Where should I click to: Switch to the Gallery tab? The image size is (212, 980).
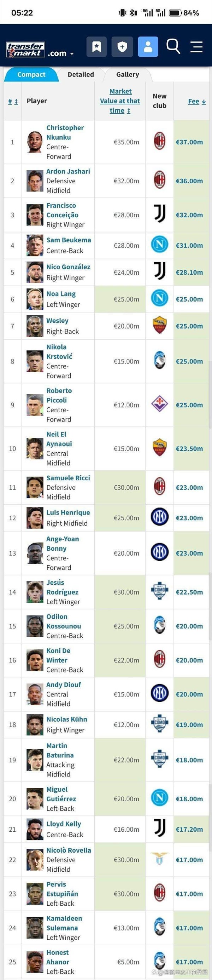[127, 75]
